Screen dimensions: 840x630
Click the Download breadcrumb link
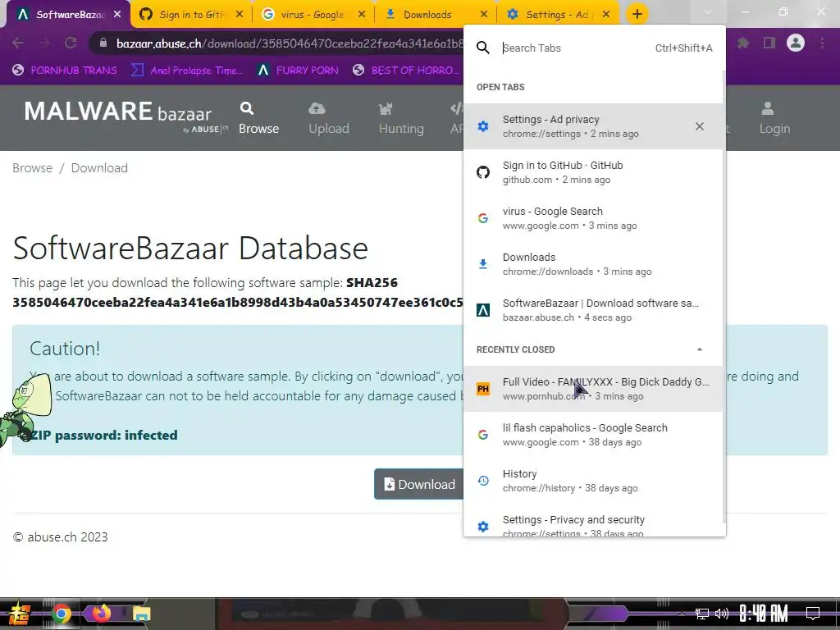point(99,167)
